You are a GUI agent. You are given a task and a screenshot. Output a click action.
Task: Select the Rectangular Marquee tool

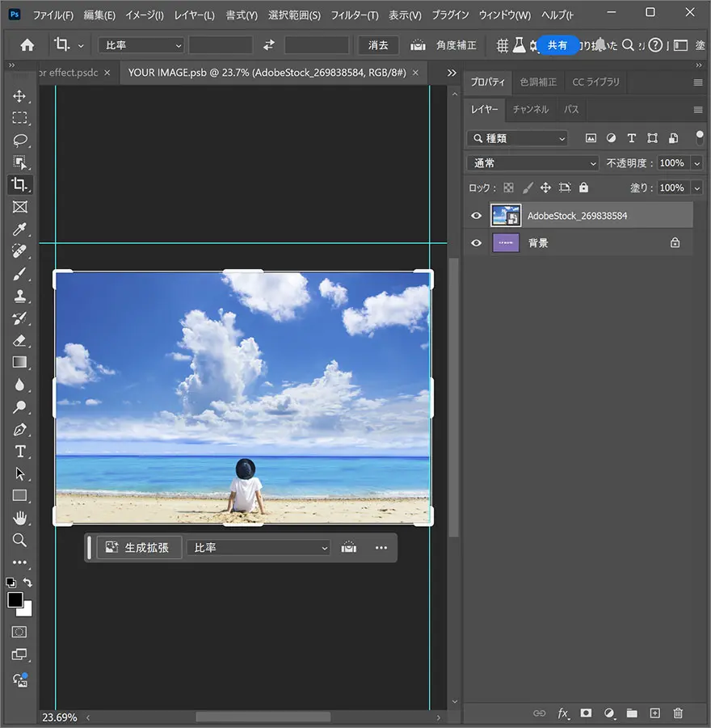tap(19, 118)
